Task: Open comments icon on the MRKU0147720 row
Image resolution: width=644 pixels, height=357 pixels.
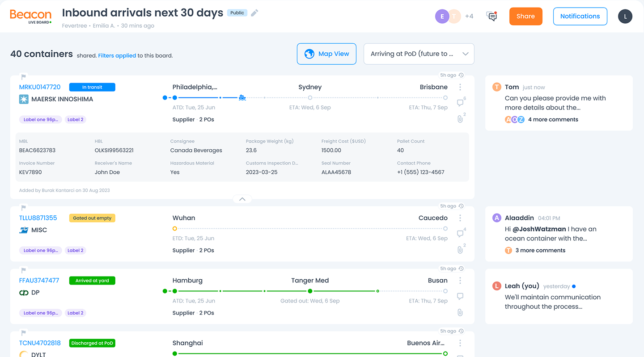Action: point(460,103)
